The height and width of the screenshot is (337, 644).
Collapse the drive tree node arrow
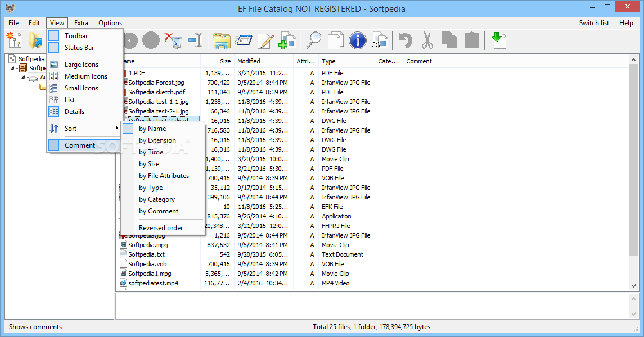(x=23, y=77)
